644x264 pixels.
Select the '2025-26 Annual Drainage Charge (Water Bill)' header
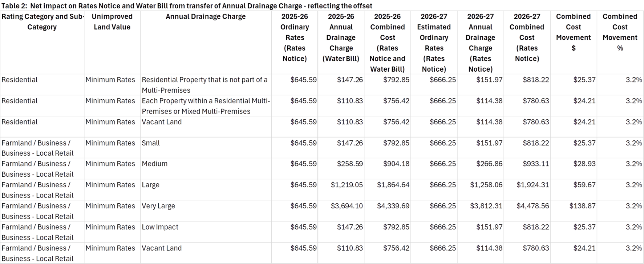341,37
